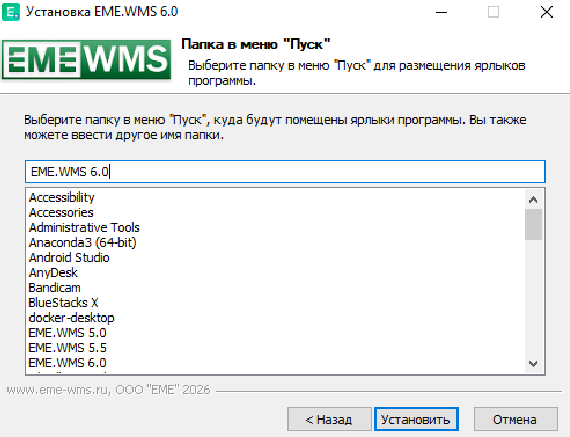
Task: Click the scroll up arrow of folder list
Action: pyautogui.click(x=533, y=199)
